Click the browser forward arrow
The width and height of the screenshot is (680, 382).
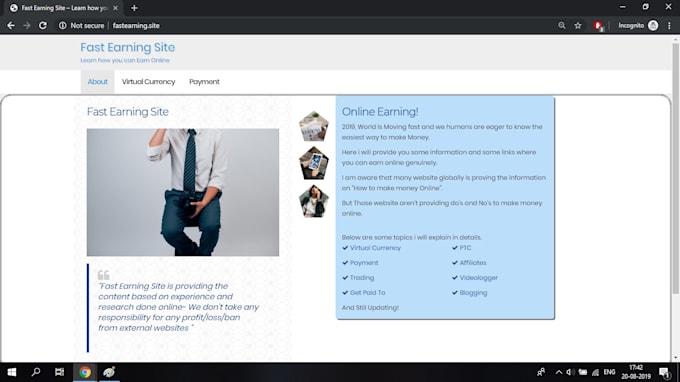pos(27,26)
